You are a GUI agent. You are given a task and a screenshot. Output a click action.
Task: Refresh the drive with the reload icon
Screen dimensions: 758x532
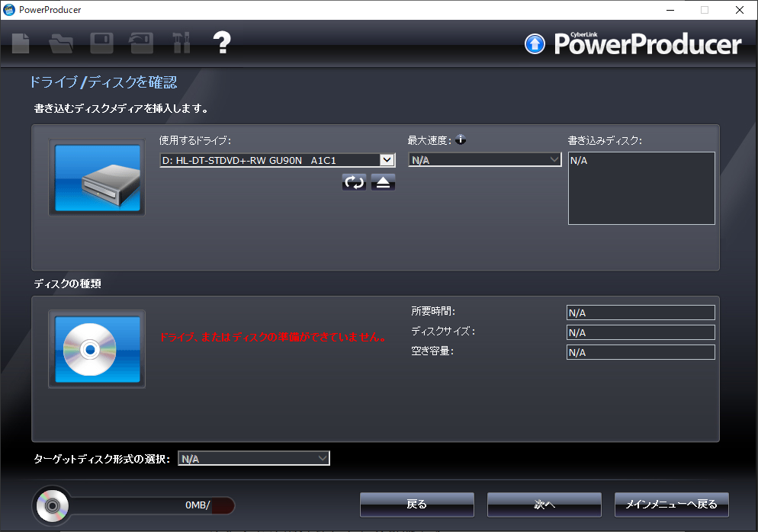pyautogui.click(x=354, y=182)
